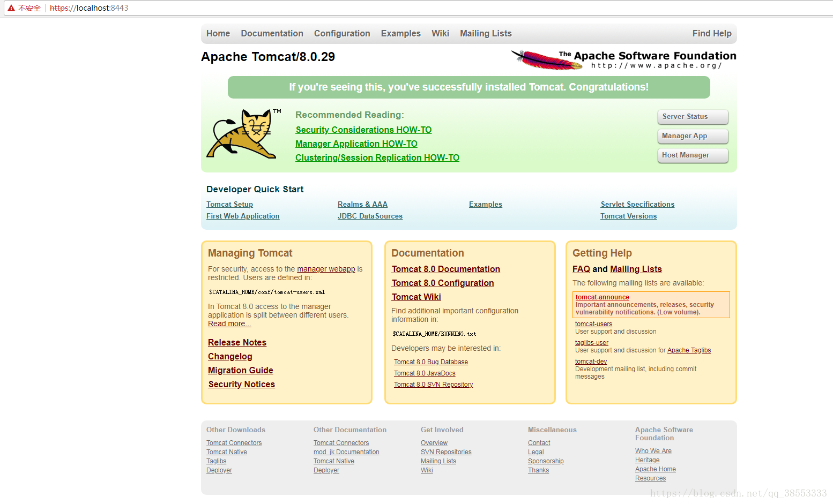Click the FAQ link in Getting Help
833x504 pixels.
click(581, 269)
